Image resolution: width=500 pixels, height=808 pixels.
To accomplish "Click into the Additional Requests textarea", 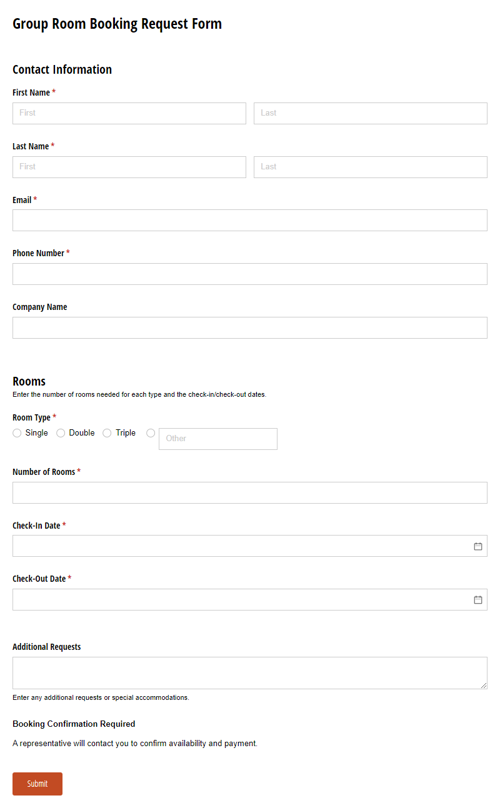I will pyautogui.click(x=249, y=673).
